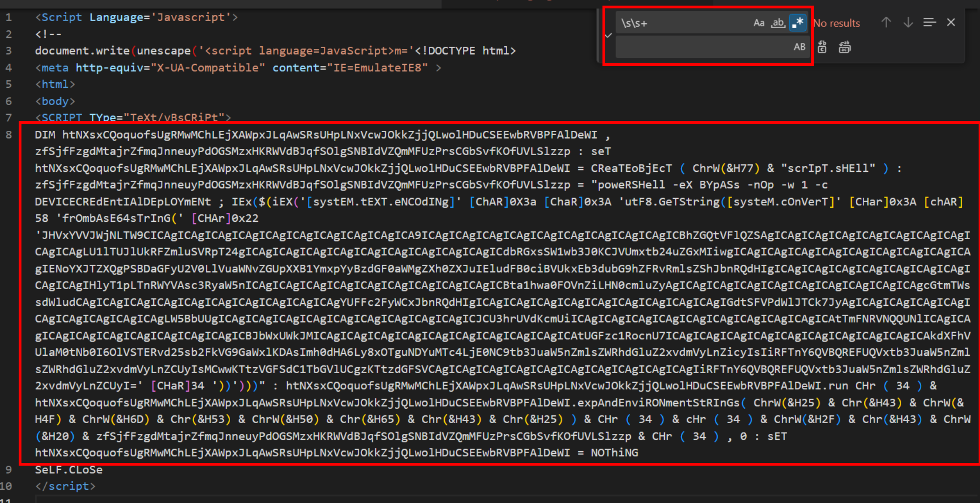980x503 pixels.
Task: Click line number 8 in the gutter
Action: pyautogui.click(x=8, y=135)
